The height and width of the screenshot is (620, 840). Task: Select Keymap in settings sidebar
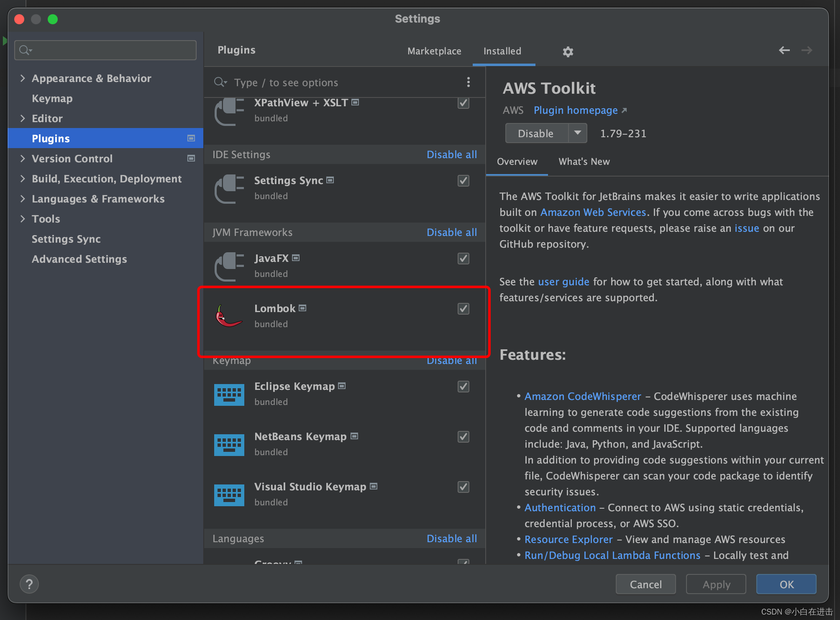coord(52,98)
